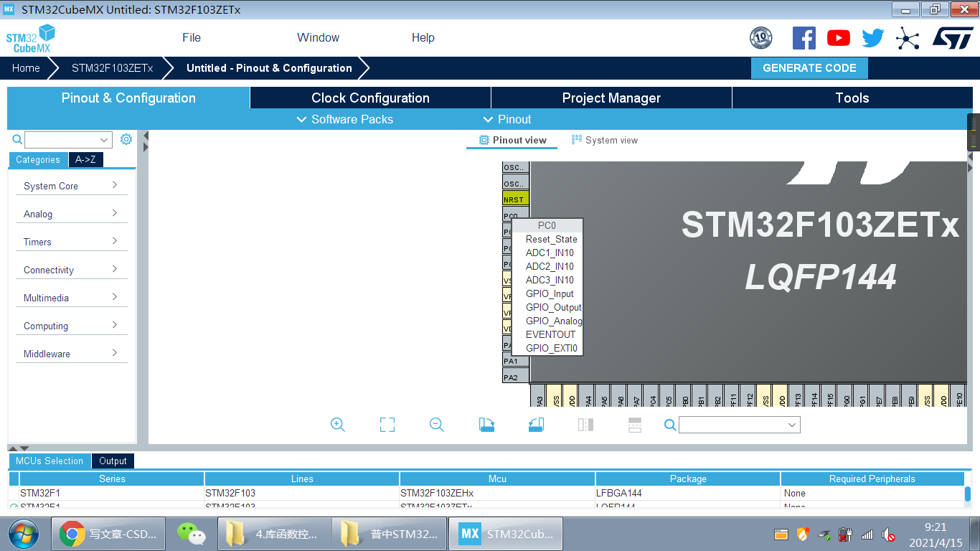Rotate the chip clockwise using rotation icon
Image resolution: width=980 pixels, height=551 pixels.
486,424
